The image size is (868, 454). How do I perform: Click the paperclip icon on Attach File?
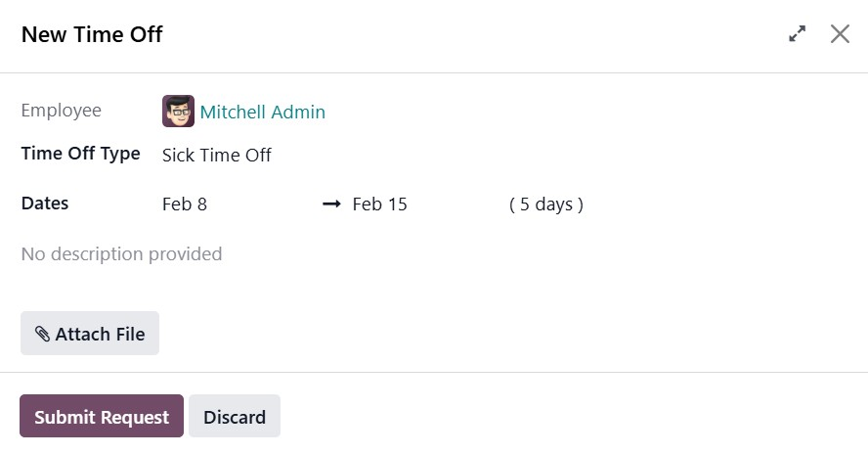[x=42, y=334]
